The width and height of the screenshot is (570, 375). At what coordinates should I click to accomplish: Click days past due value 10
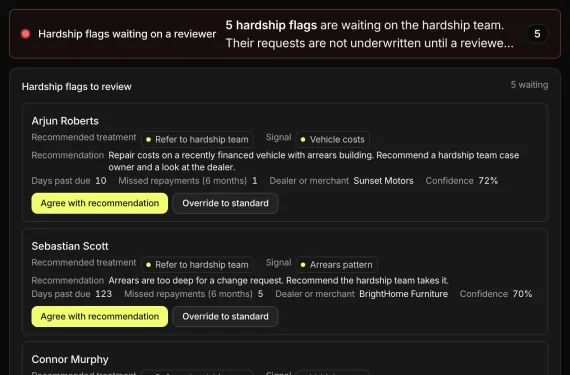[101, 181]
